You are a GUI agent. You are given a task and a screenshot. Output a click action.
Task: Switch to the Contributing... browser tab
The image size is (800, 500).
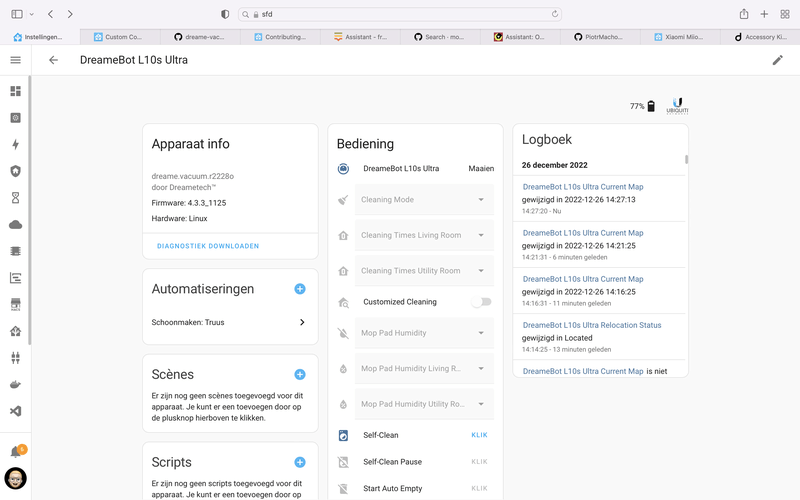click(280, 37)
